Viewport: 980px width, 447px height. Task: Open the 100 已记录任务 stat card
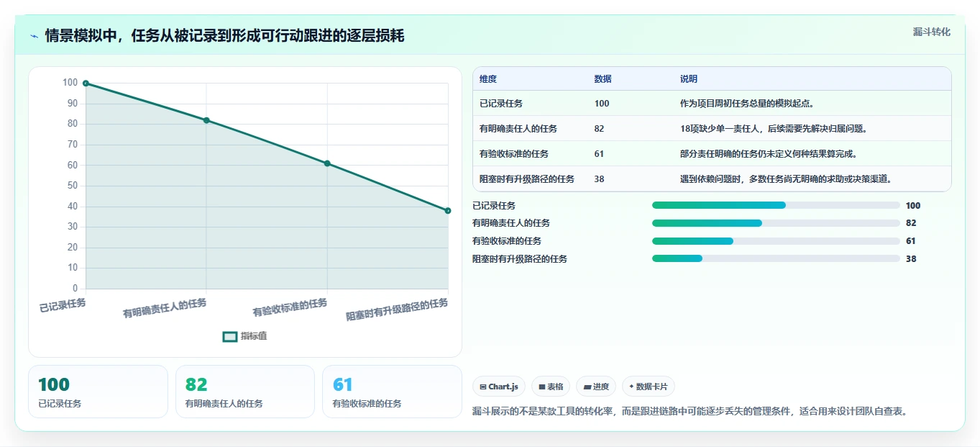(98, 392)
